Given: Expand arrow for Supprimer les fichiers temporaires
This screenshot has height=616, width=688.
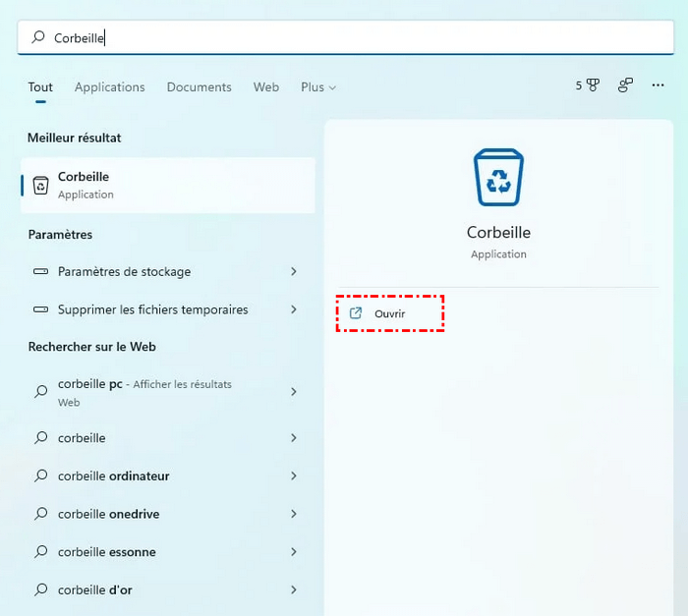Looking at the screenshot, I should pyautogui.click(x=293, y=309).
